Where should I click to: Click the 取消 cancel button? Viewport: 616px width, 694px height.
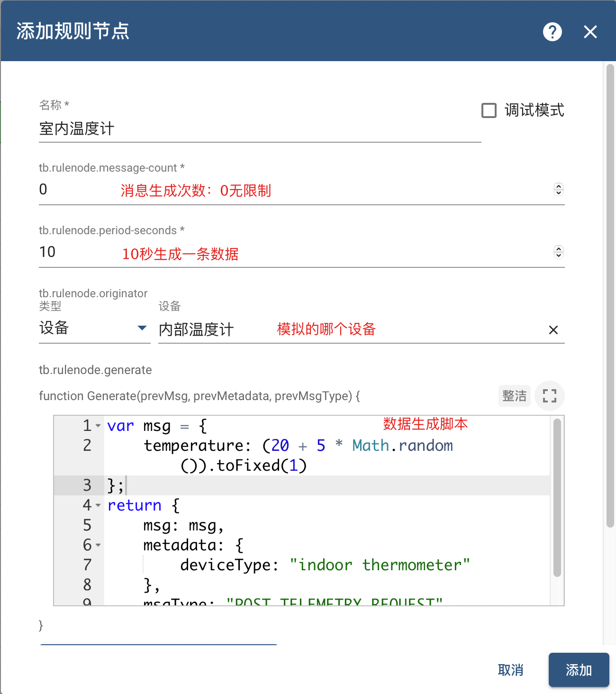[511, 670]
